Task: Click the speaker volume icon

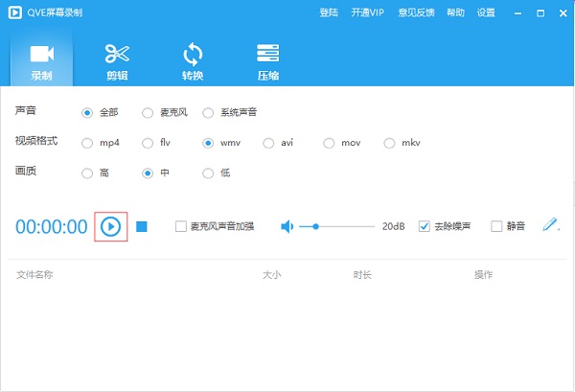Action: (x=287, y=226)
